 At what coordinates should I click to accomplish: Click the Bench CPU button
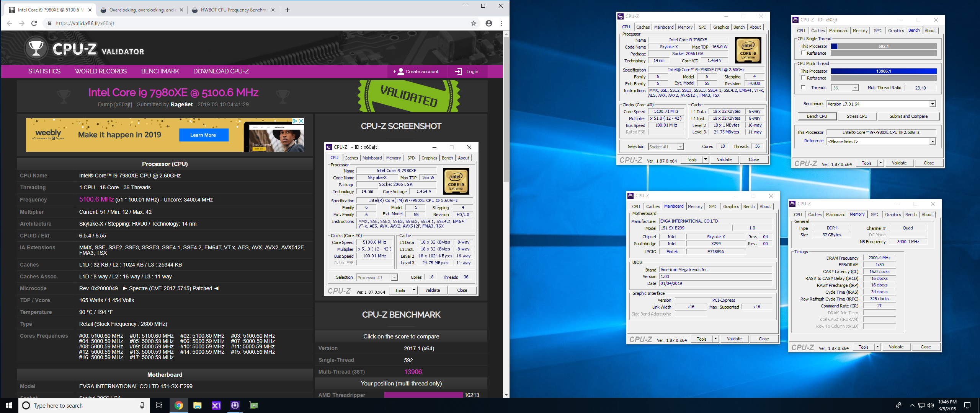[x=817, y=116]
